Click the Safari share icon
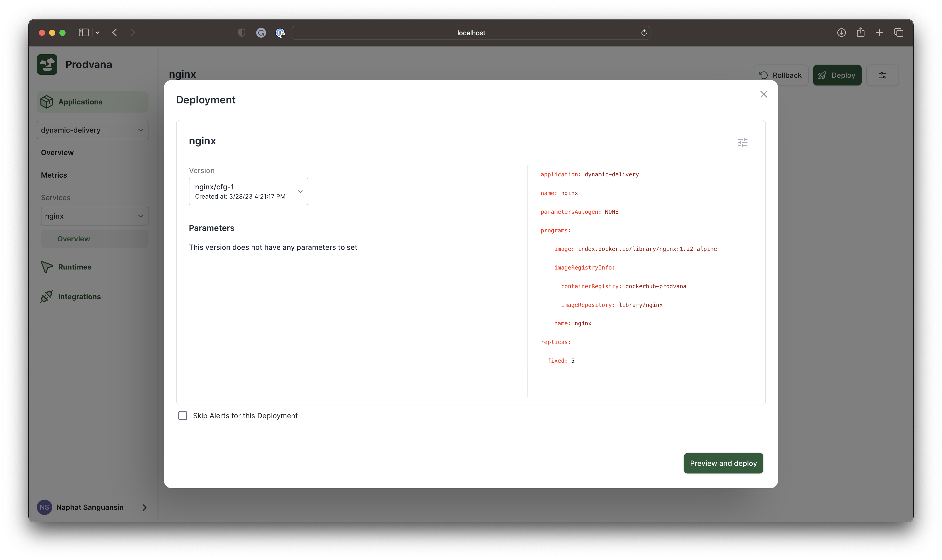 point(861,33)
